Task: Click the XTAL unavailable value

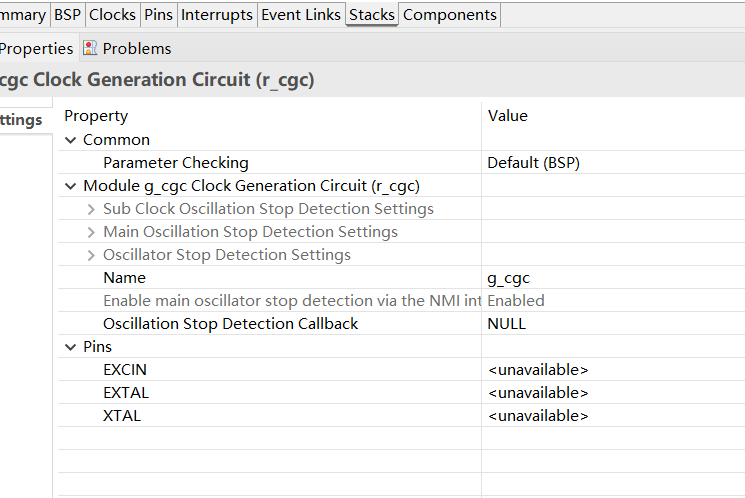Action: 537,416
